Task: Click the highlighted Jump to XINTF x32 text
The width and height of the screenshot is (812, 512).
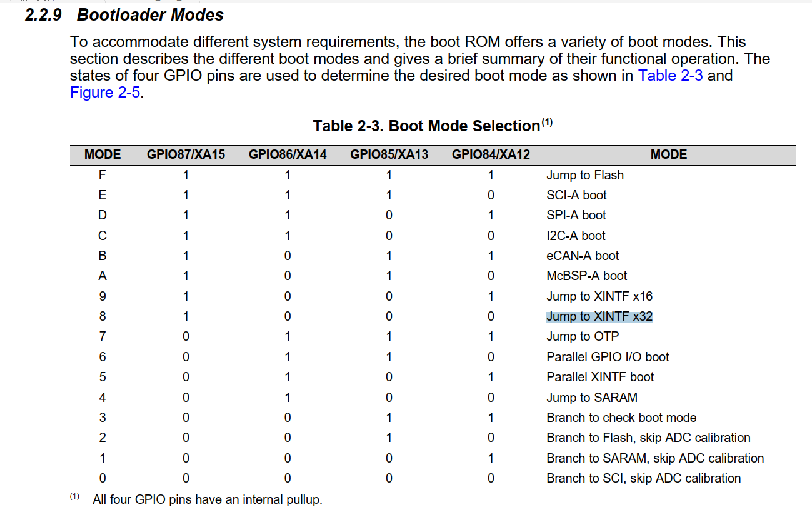Action: 599,316
